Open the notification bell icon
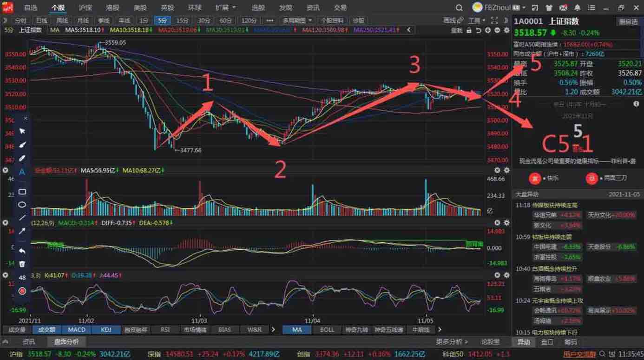 click(577, 8)
